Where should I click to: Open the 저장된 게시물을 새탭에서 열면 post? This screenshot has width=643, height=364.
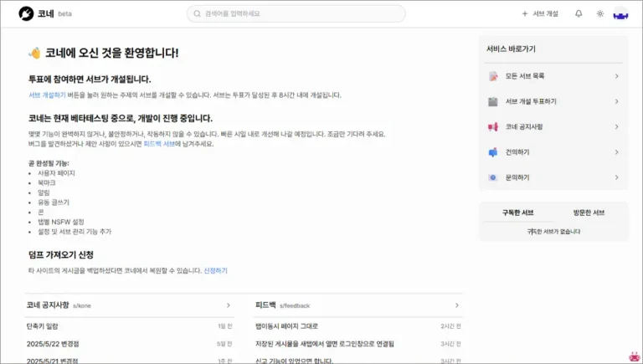click(324, 344)
